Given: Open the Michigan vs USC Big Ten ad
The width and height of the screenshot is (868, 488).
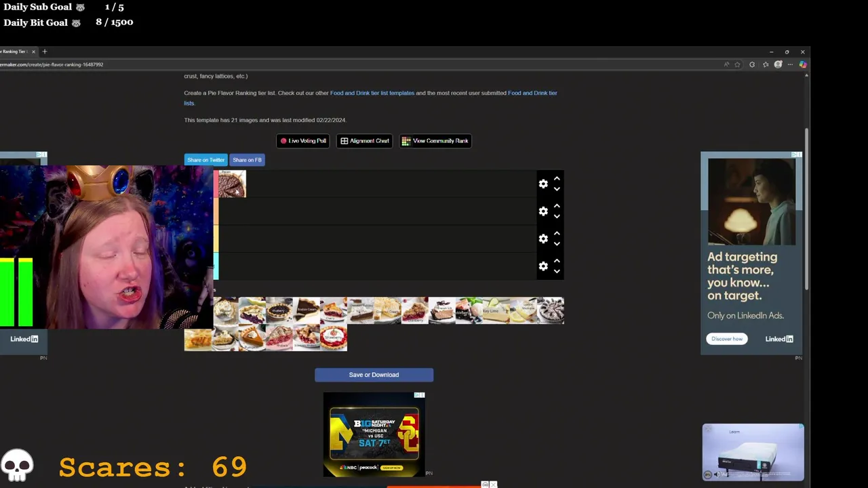Looking at the screenshot, I should 374,434.
